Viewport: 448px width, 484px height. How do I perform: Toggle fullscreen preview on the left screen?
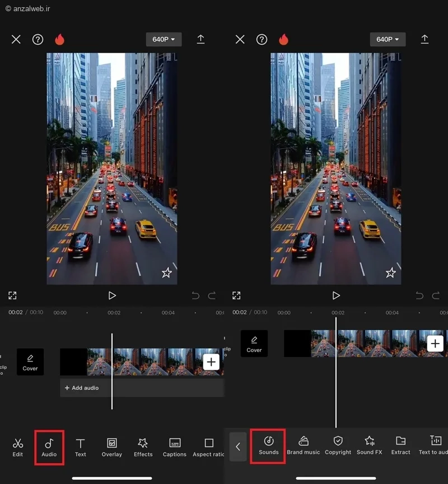coord(12,295)
